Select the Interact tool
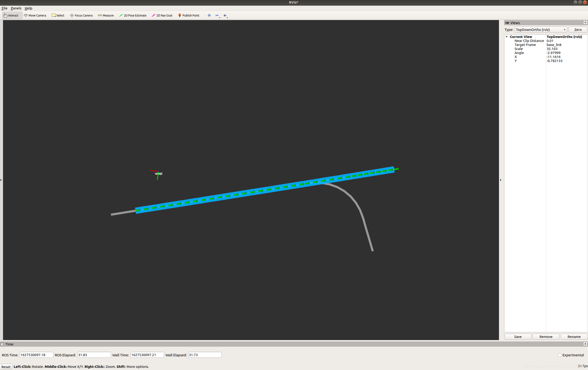 (11, 15)
